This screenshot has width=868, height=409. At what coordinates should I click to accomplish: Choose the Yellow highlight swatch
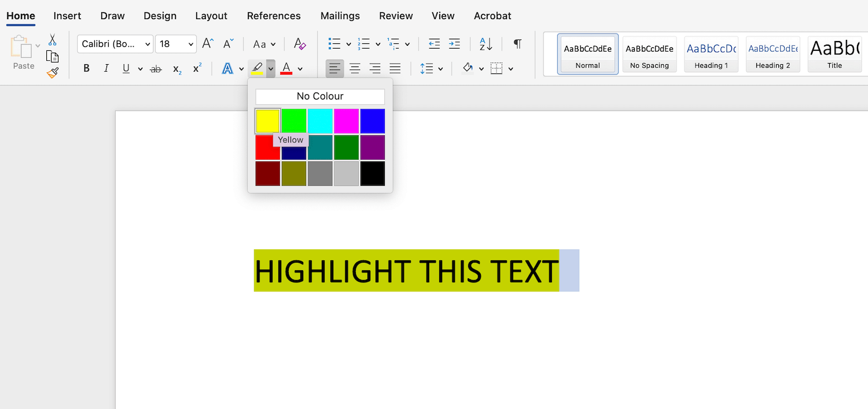tap(268, 121)
